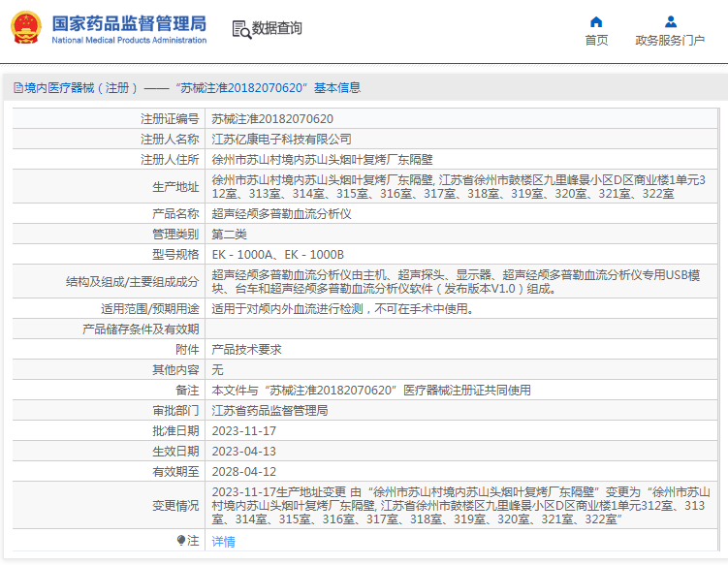Select registration number value 苏械注准20182070620
Image resolution: width=728 pixels, height=565 pixels.
click(x=272, y=119)
